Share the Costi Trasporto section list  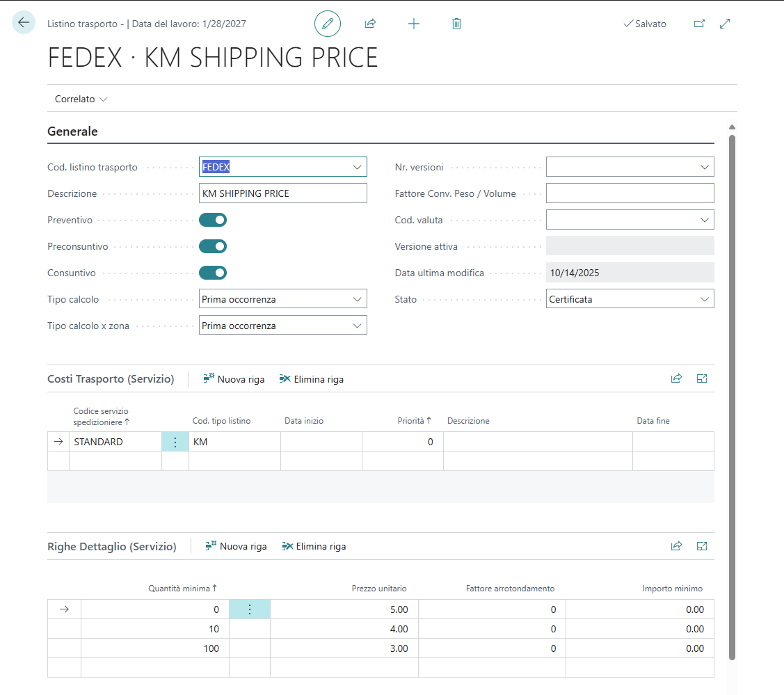coord(676,378)
